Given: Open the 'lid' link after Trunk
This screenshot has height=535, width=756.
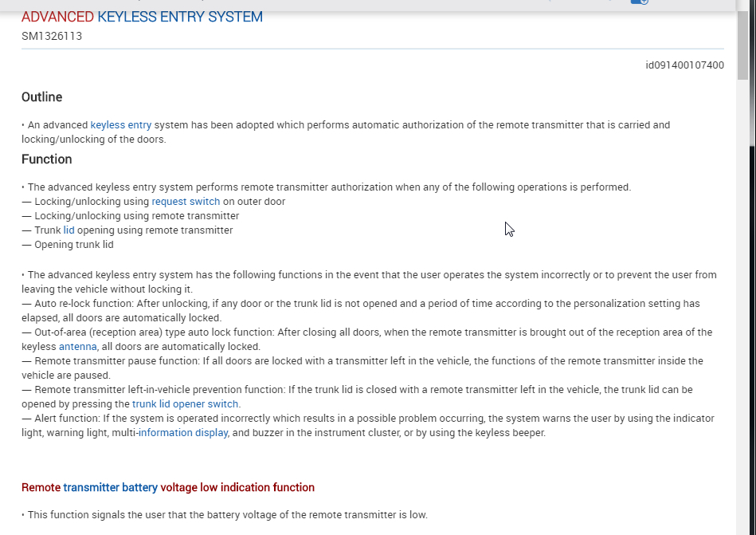Looking at the screenshot, I should tap(69, 230).
